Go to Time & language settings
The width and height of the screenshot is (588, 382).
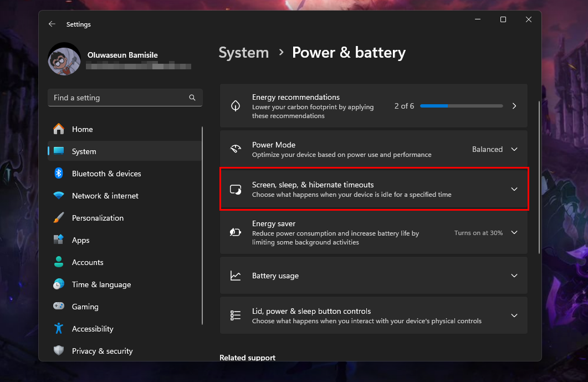tap(101, 284)
